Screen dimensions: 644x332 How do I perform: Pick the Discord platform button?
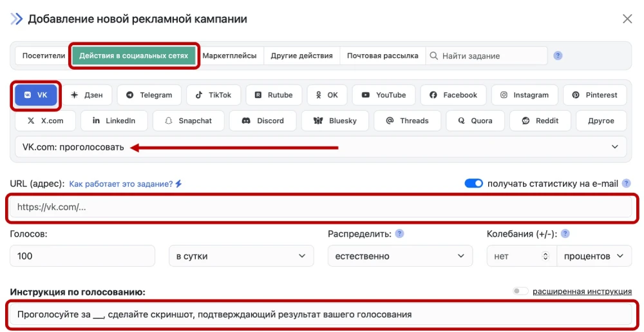tap(263, 121)
